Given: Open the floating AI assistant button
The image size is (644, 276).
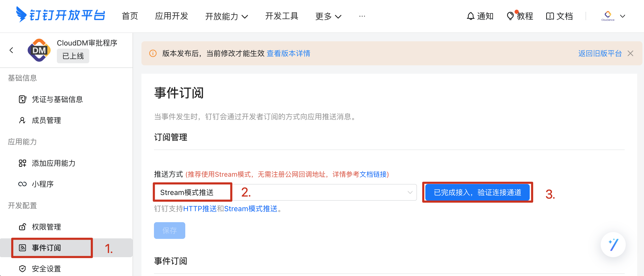Looking at the screenshot, I should tap(613, 245).
